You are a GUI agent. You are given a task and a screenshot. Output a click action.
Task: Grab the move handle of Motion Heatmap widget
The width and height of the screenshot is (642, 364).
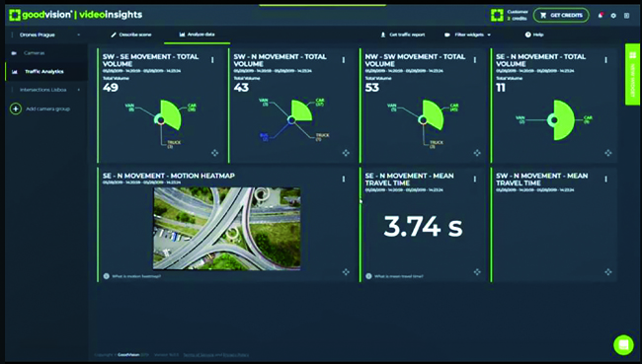[346, 272]
